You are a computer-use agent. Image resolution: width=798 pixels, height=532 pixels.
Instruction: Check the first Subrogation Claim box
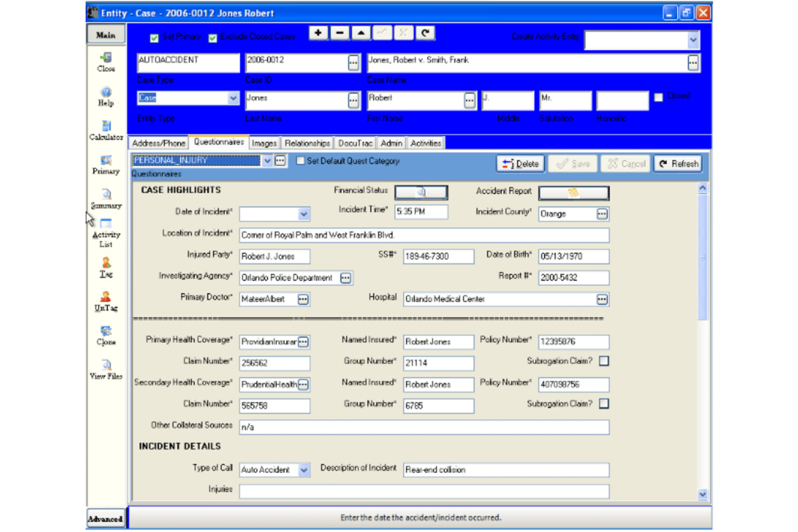coord(604,361)
